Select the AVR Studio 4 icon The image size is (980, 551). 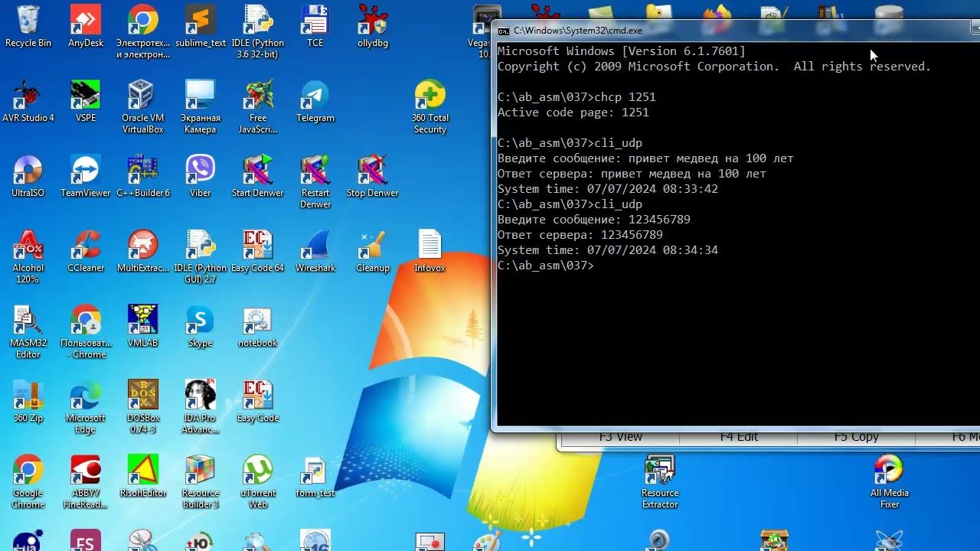tap(28, 102)
